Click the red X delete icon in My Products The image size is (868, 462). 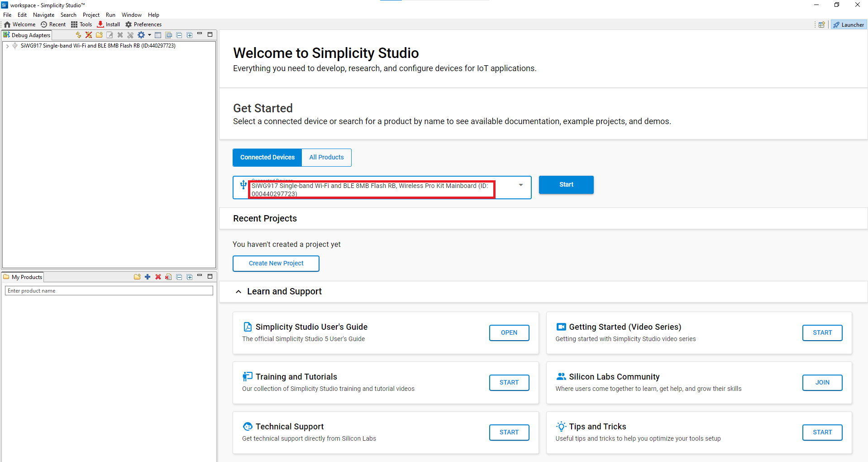158,277
